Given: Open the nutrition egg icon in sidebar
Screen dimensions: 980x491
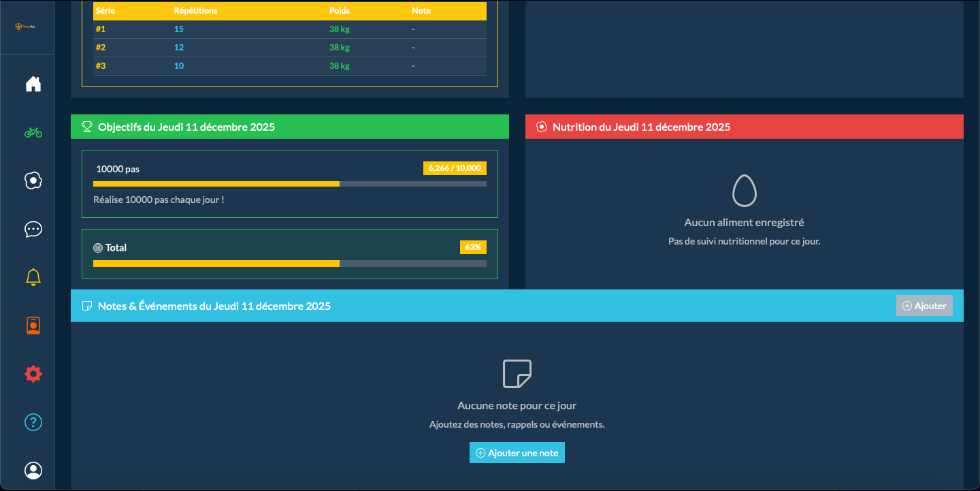Looking at the screenshot, I should point(33,180).
